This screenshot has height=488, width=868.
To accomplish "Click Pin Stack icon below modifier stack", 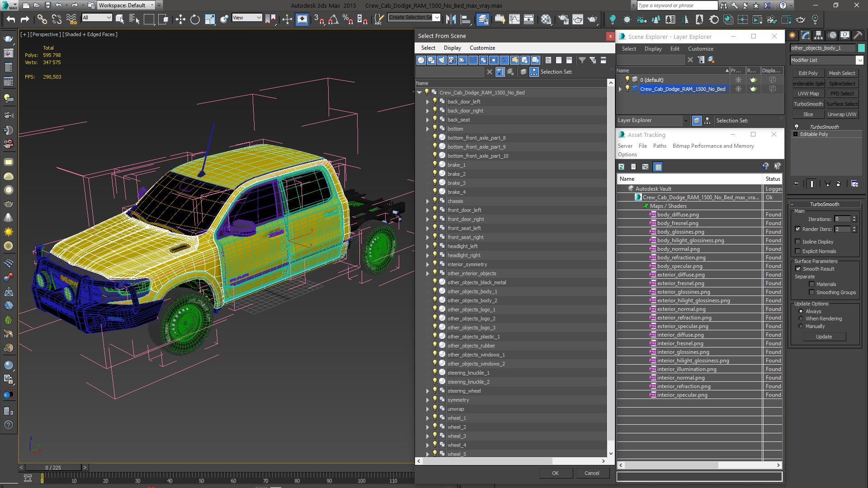I will (796, 183).
